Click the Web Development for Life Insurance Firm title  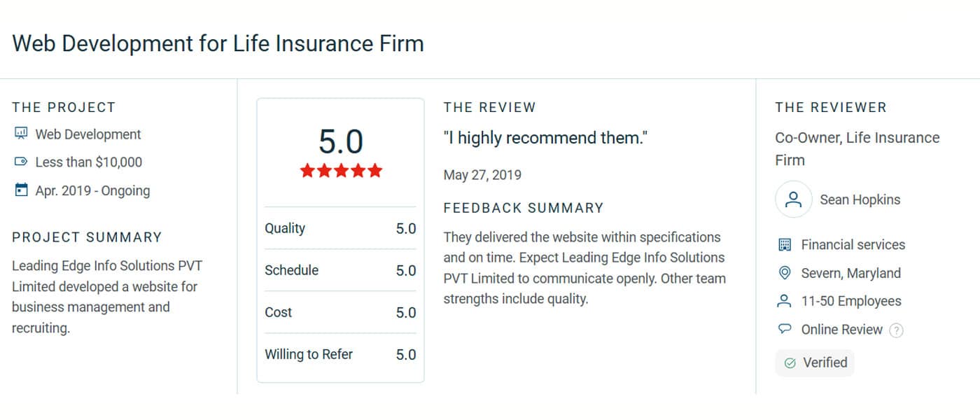[x=218, y=43]
